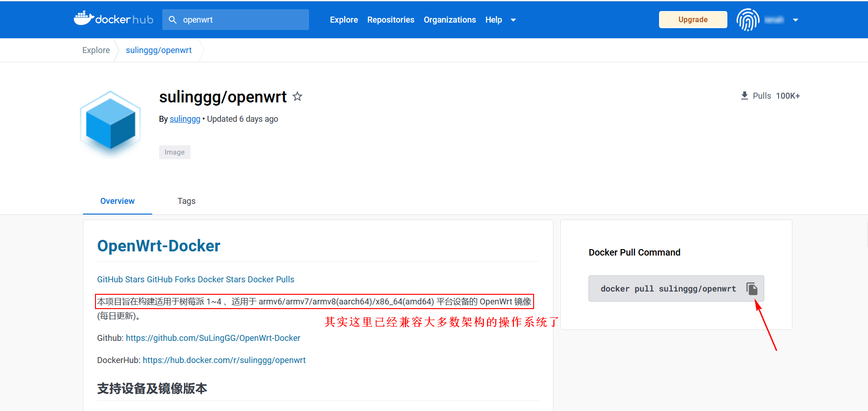Star the sulinggg/openwrt repository
The width and height of the screenshot is (868, 411).
297,96
